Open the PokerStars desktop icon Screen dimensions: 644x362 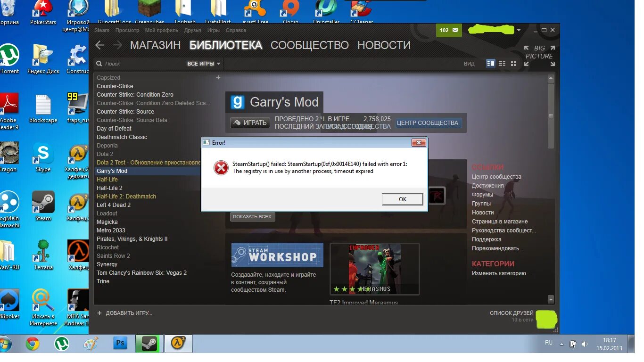click(43, 13)
